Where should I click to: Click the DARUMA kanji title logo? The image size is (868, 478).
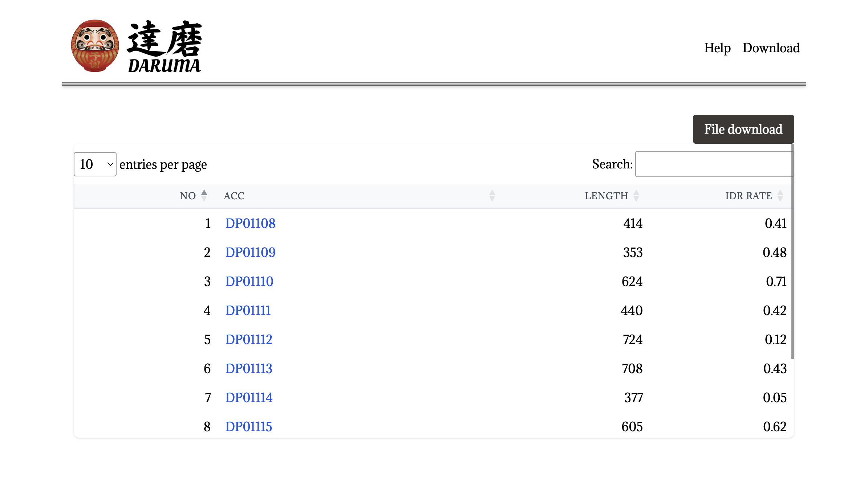tap(164, 46)
